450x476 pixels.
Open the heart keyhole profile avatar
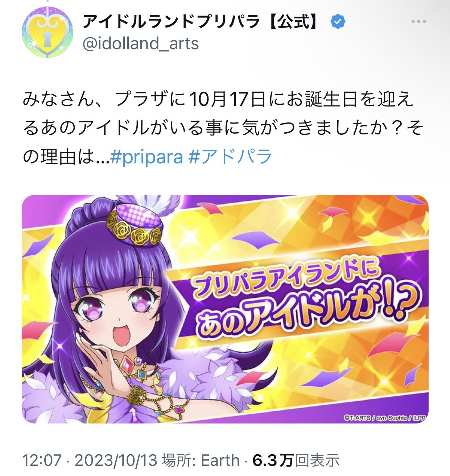48,33
